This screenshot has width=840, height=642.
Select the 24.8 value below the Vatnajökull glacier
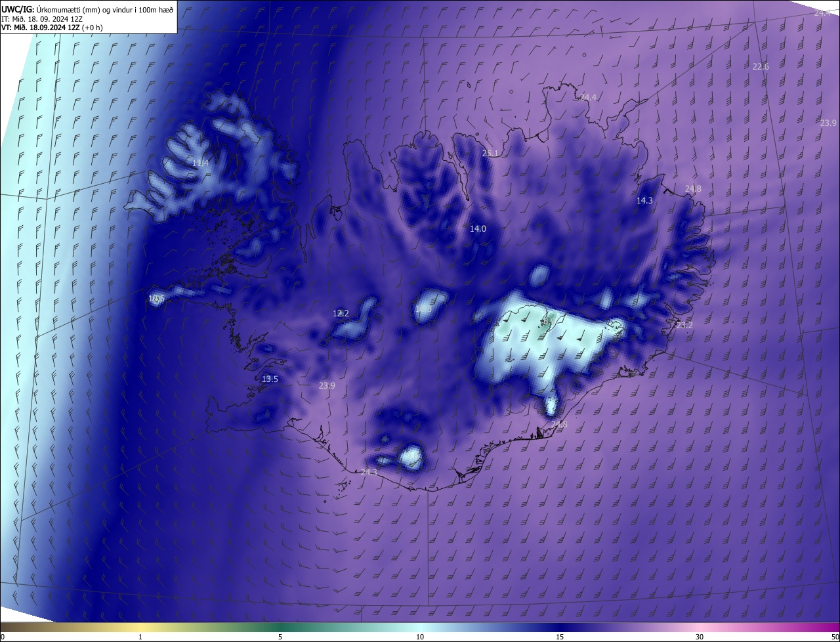[559, 425]
